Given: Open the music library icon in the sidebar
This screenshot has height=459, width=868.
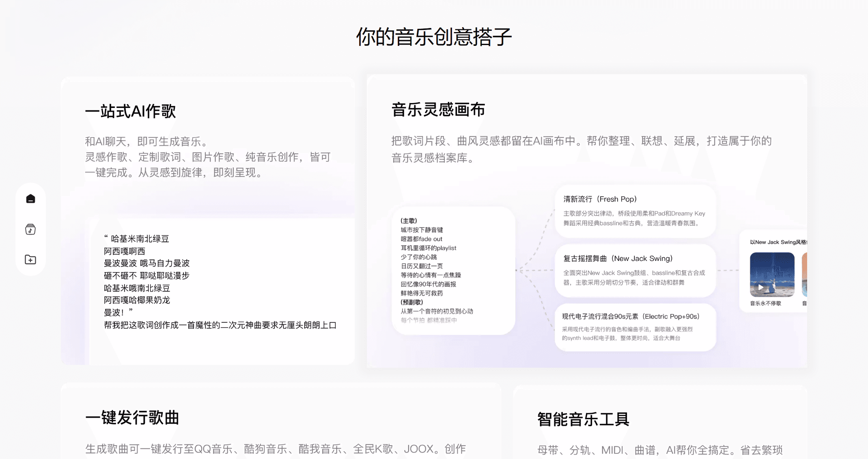Looking at the screenshot, I should point(30,229).
